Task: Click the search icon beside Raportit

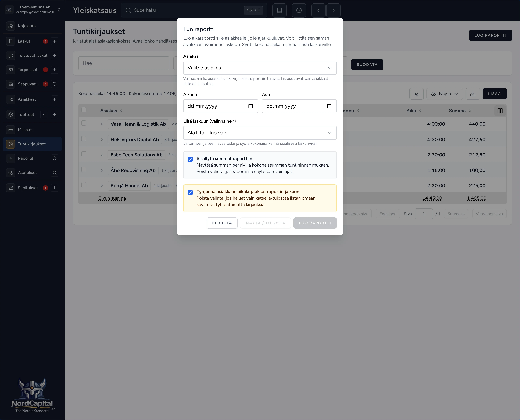Action: [x=54, y=158]
